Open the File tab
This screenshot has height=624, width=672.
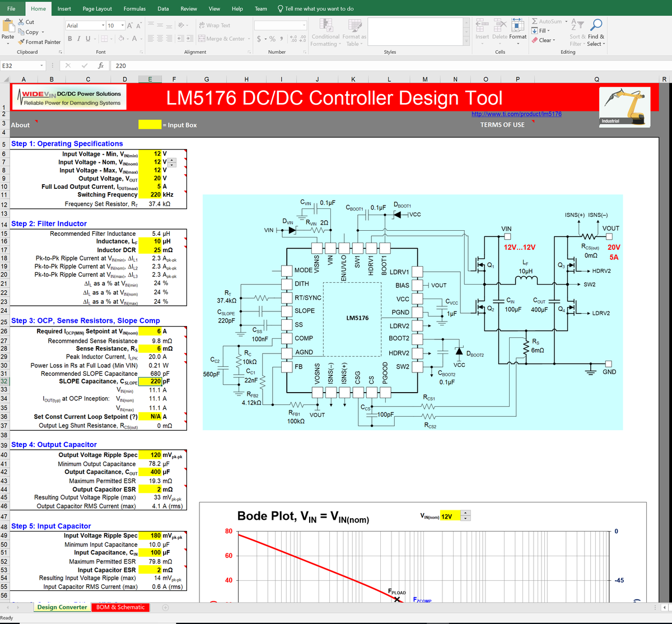(11, 8)
